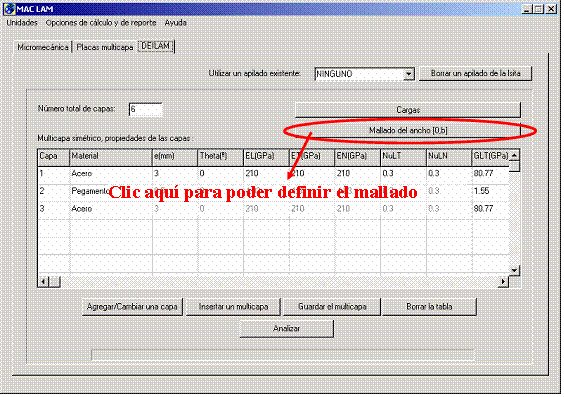The width and height of the screenshot is (564, 397).
Task: Switch to the Placas multicapa tab
Action: [x=105, y=47]
